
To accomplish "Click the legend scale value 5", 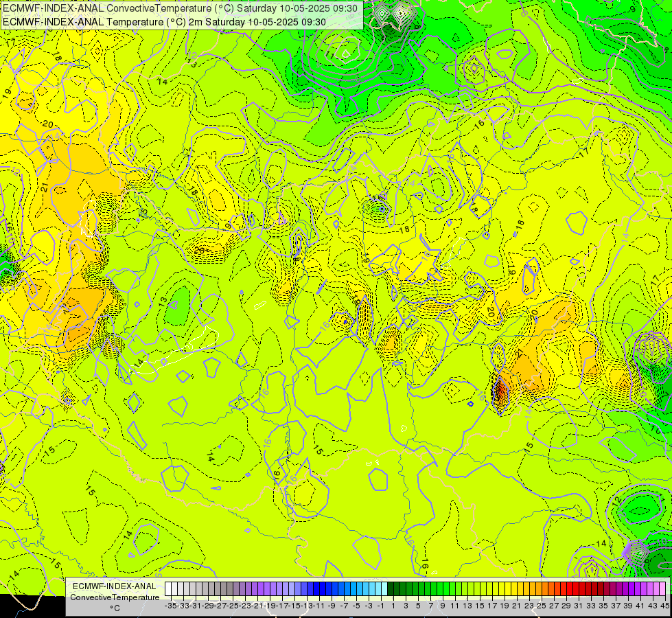I will point(418,606).
